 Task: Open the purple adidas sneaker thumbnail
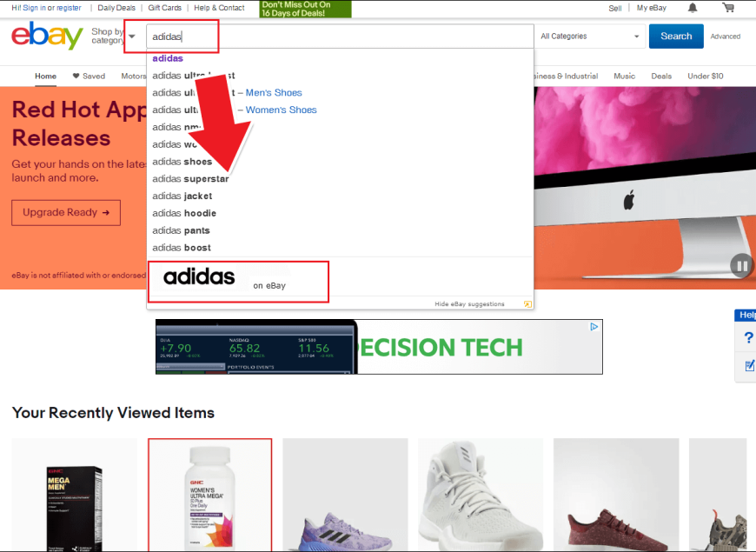click(x=345, y=495)
